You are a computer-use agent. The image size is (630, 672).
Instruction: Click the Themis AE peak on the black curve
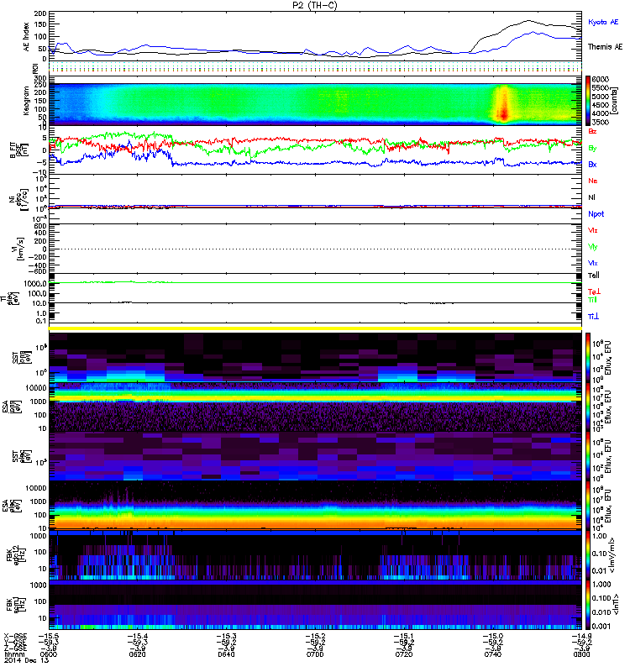[x=528, y=20]
